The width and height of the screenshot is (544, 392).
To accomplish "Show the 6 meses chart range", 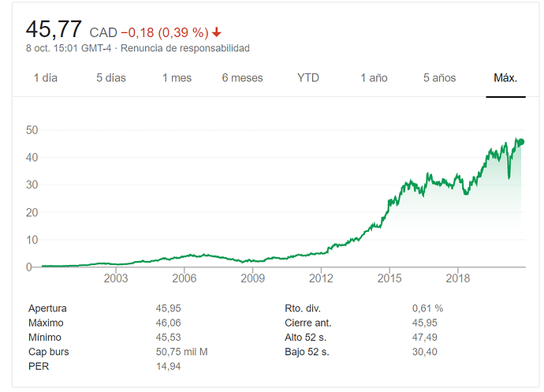I will pyautogui.click(x=242, y=78).
